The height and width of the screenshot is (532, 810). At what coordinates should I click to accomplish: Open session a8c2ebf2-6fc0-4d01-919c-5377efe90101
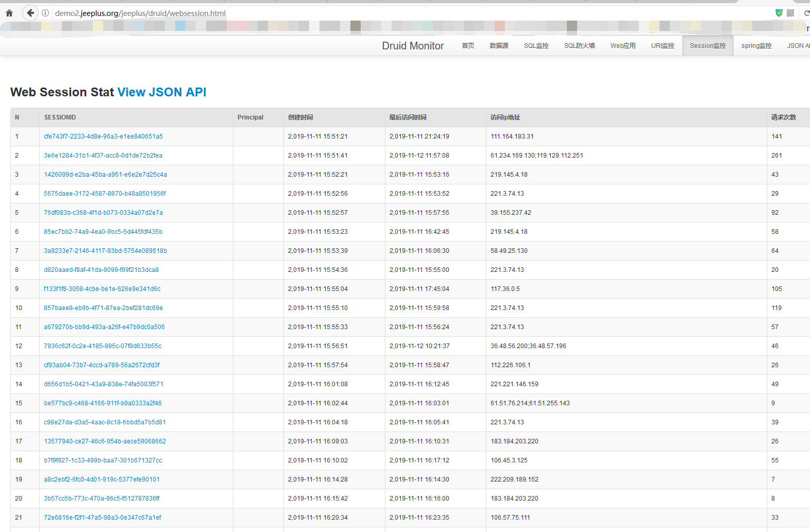[x=102, y=479]
